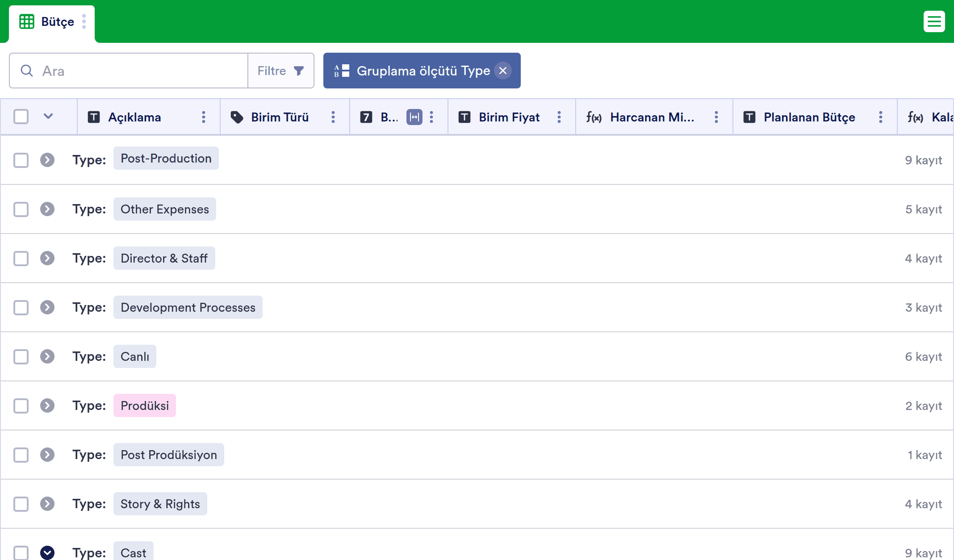Open Harcanan Mi... column options dots
The height and width of the screenshot is (560, 954).
click(x=716, y=117)
